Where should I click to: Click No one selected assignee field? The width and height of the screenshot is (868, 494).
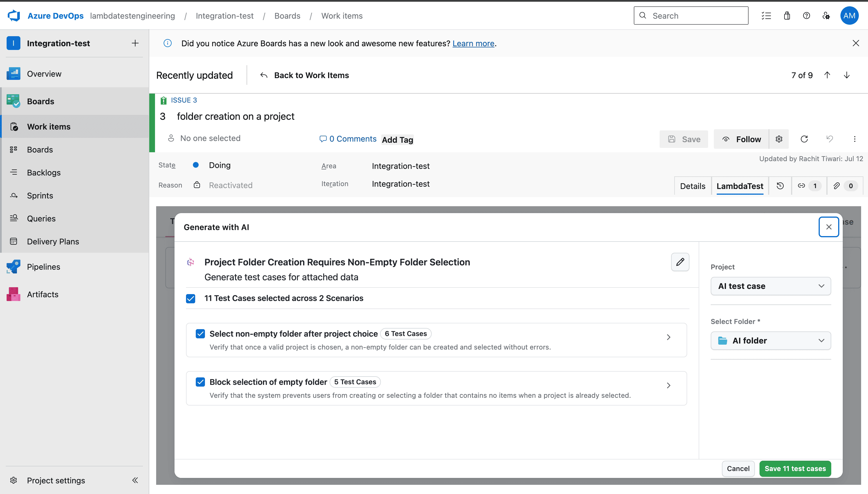click(204, 138)
